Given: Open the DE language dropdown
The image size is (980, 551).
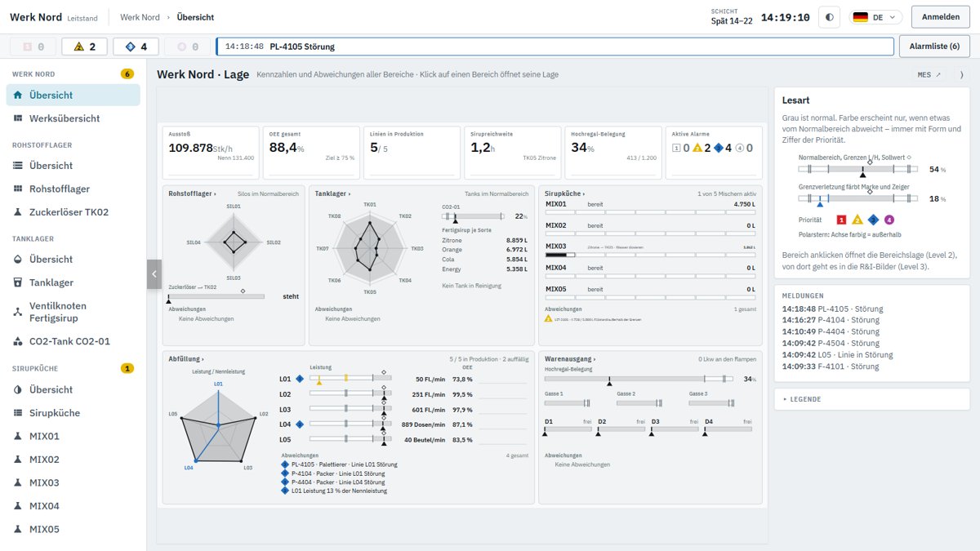Looking at the screenshot, I should pyautogui.click(x=875, y=17).
